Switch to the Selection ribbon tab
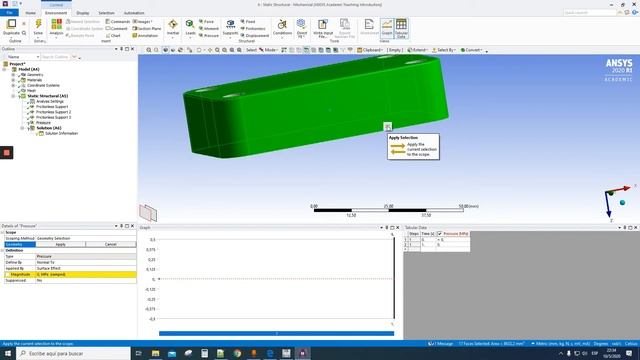Image resolution: width=640 pixels, height=360 pixels. point(106,13)
